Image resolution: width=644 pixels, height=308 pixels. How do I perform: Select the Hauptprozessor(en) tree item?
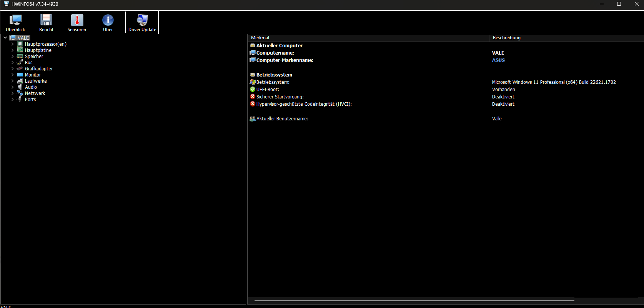click(x=46, y=44)
